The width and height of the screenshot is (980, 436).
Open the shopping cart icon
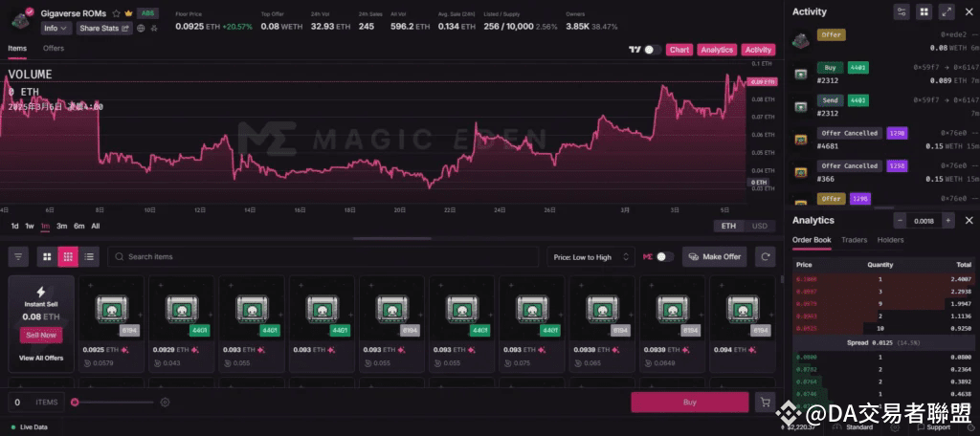(765, 403)
